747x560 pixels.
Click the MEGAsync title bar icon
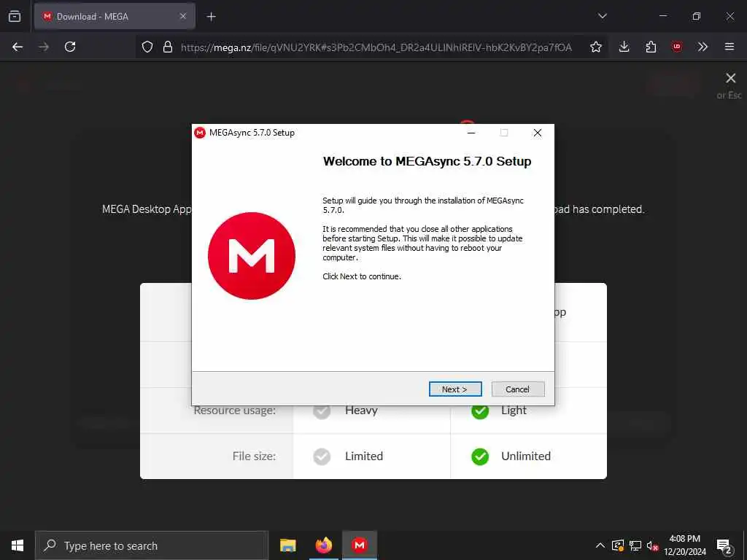pyautogui.click(x=200, y=133)
